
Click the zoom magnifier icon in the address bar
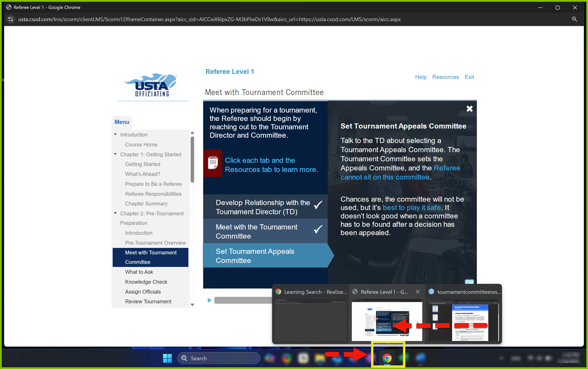coord(574,19)
